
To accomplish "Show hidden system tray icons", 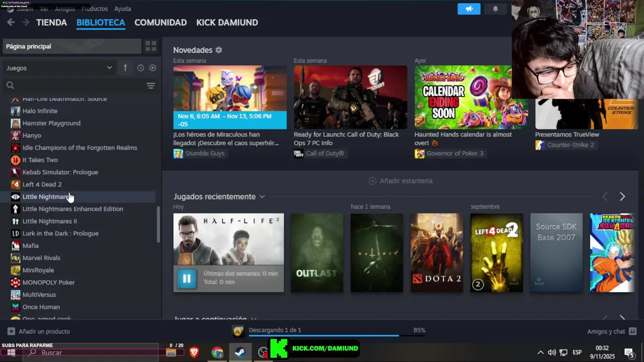I will tap(540, 352).
